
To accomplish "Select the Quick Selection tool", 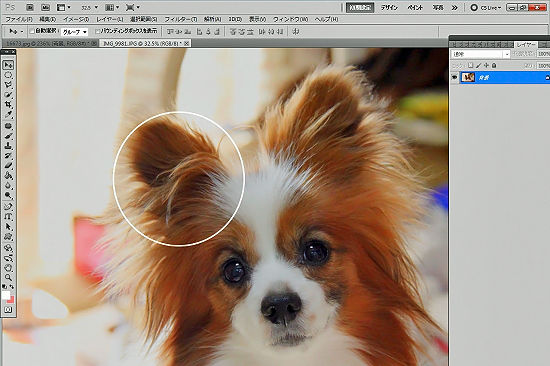I will click(x=8, y=95).
